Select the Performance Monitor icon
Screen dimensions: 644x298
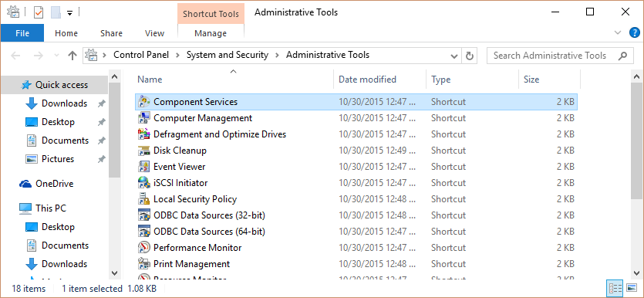[143, 248]
